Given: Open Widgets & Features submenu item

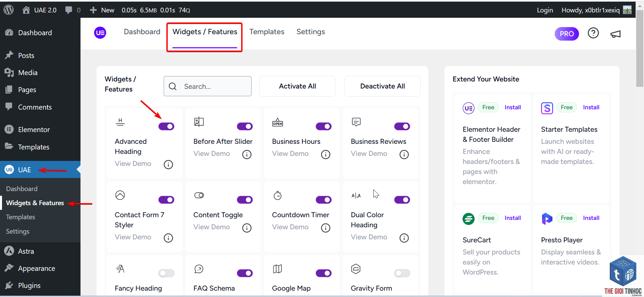Looking at the screenshot, I should pyautogui.click(x=35, y=203).
